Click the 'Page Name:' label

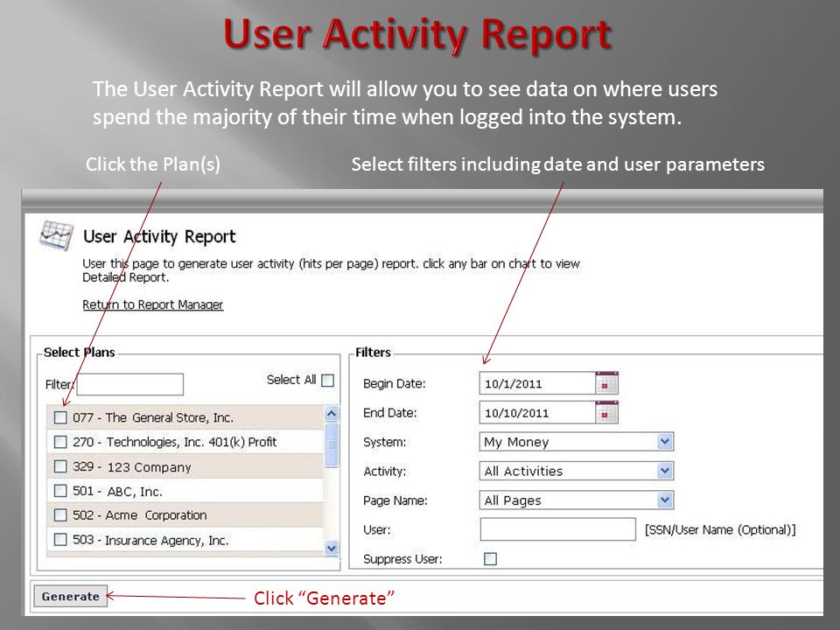click(x=395, y=500)
